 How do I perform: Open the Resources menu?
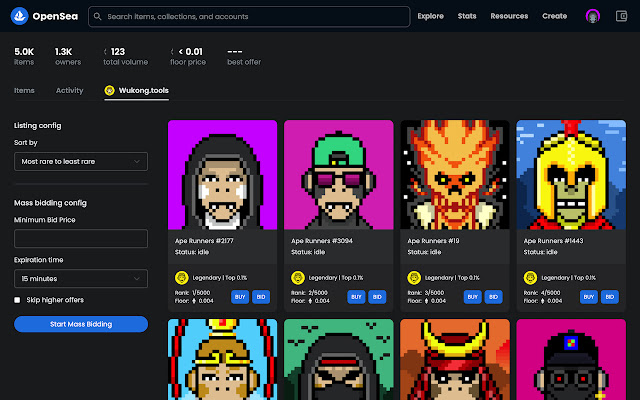tap(509, 16)
